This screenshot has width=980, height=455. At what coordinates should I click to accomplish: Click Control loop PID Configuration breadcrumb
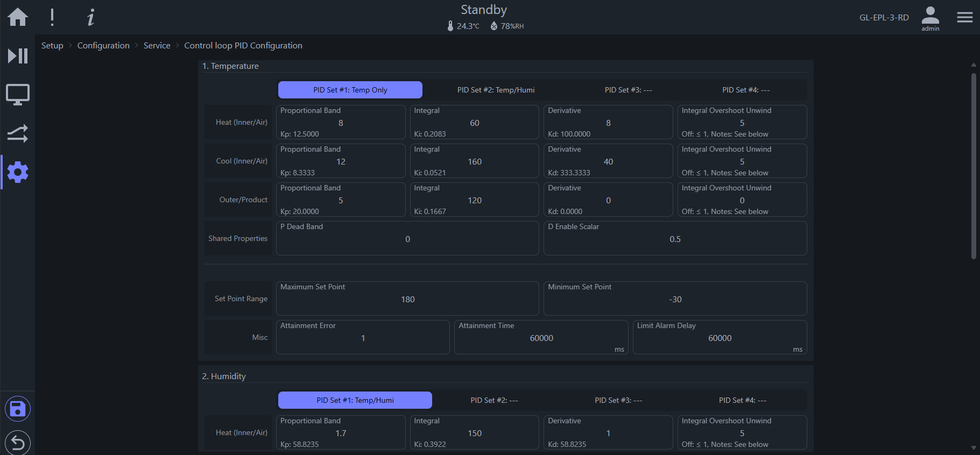[243, 46]
